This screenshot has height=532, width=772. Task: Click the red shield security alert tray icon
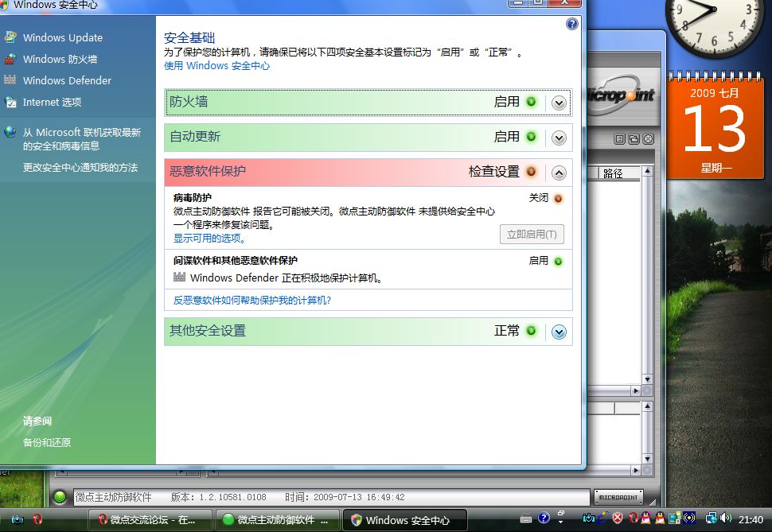tap(618, 518)
